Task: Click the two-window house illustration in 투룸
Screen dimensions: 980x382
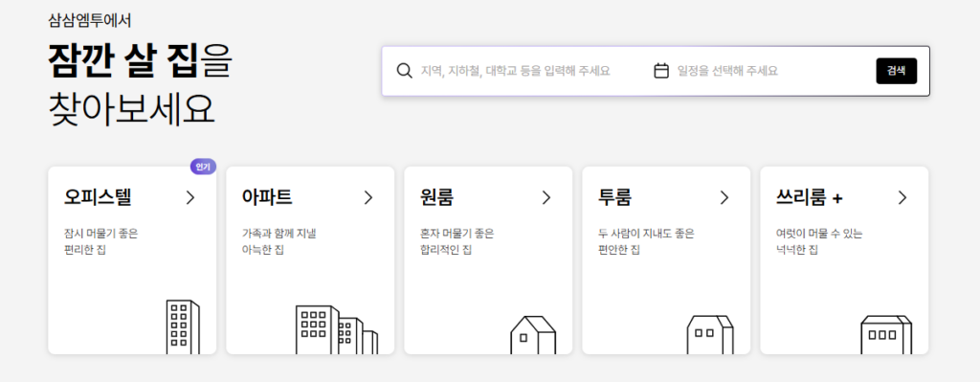Action: click(x=711, y=335)
